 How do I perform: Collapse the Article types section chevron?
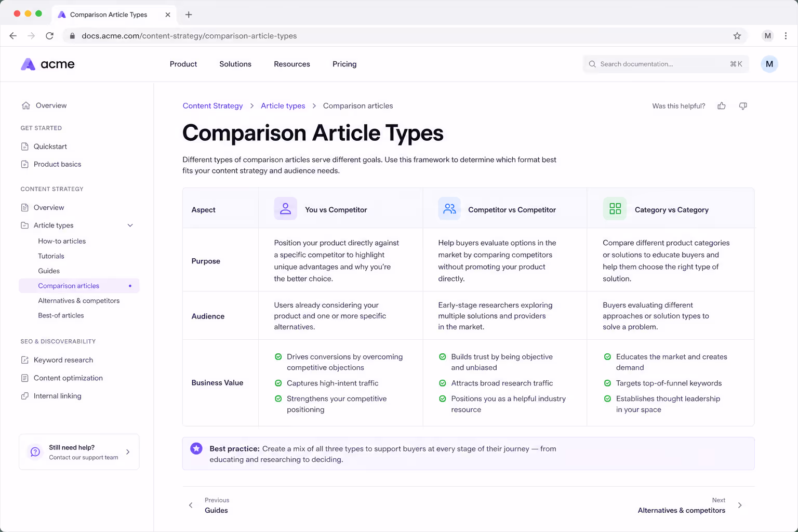130,225
